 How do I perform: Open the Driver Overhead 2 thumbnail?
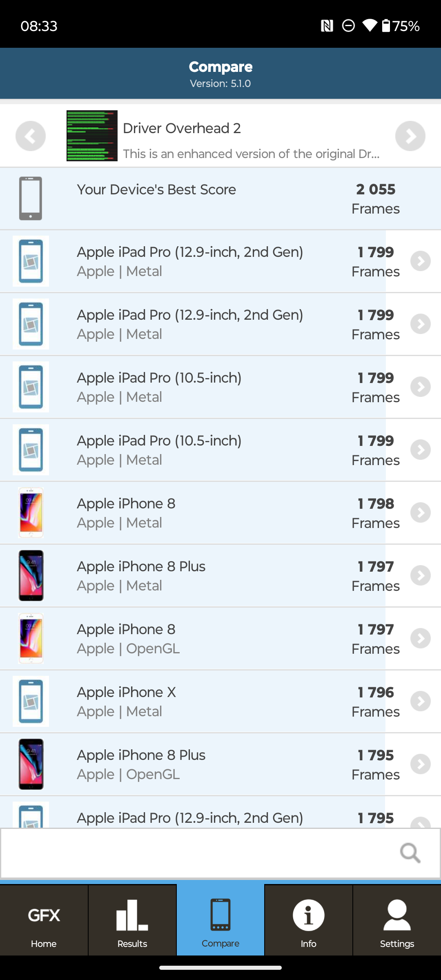[x=92, y=136]
